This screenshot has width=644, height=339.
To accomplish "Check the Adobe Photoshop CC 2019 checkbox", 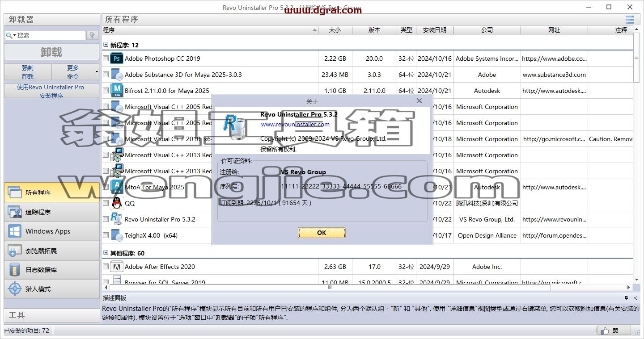I will (x=106, y=59).
